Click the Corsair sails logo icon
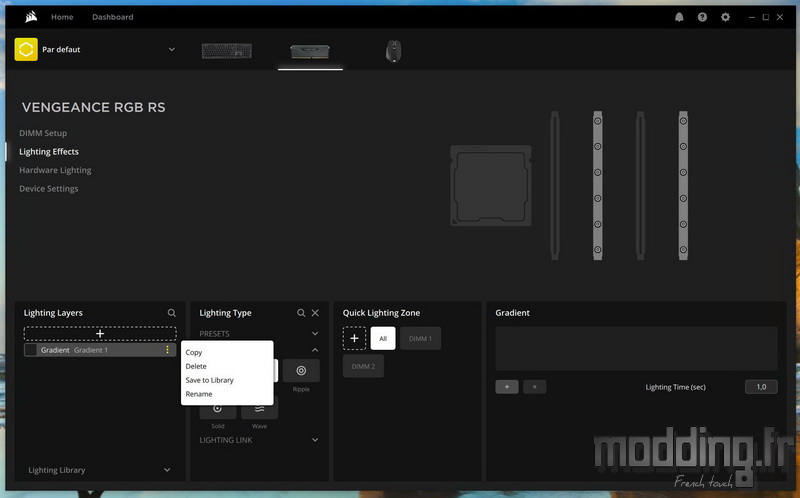This screenshot has height=498, width=800. click(31, 17)
